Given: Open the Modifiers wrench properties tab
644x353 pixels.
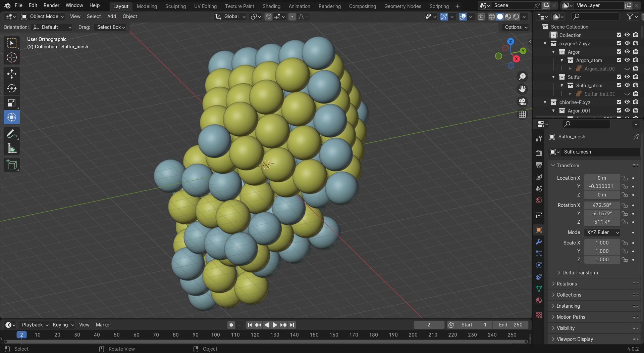Looking at the screenshot, I should pyautogui.click(x=539, y=242).
